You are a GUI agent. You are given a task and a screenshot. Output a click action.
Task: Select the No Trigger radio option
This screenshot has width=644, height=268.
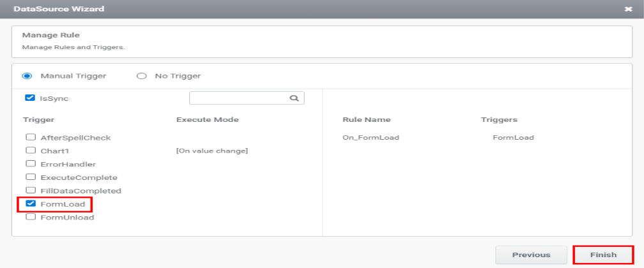pos(142,76)
